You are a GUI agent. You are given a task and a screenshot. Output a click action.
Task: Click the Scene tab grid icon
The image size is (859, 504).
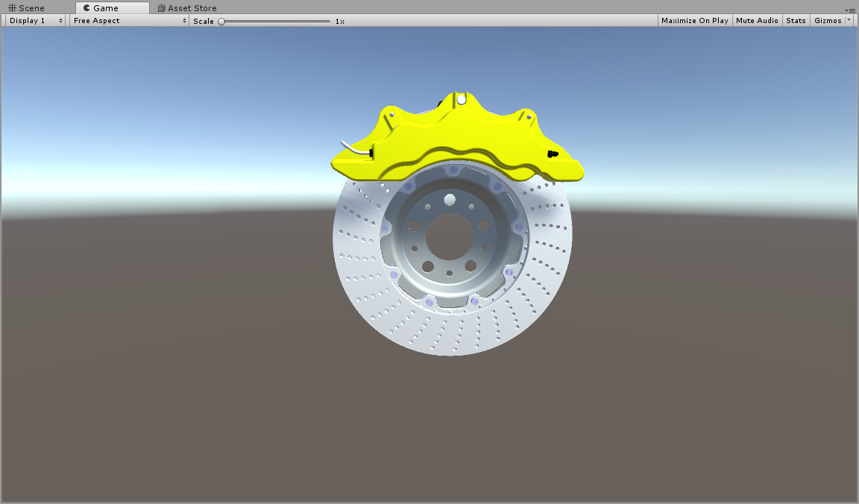pos(12,8)
